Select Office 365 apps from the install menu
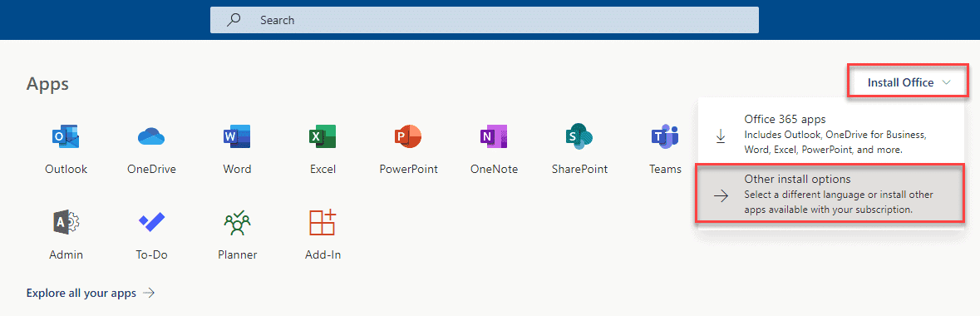The height and width of the screenshot is (316, 980). click(830, 134)
